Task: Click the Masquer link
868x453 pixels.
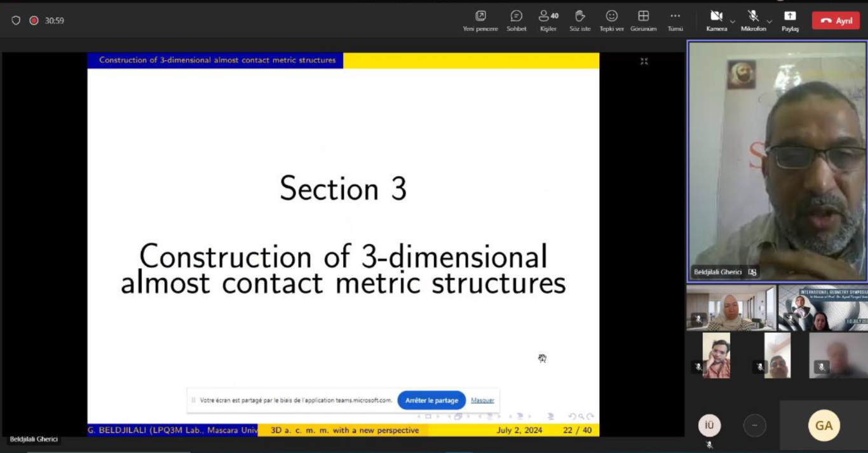Action: coord(482,400)
